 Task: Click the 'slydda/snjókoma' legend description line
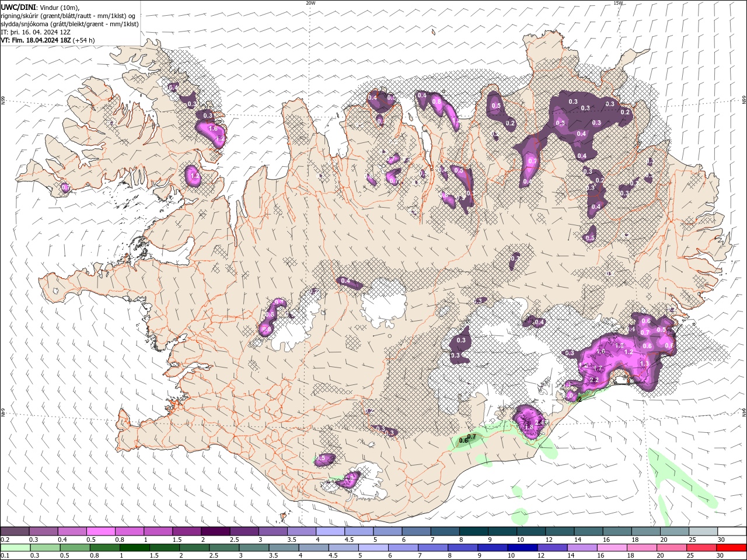point(70,24)
